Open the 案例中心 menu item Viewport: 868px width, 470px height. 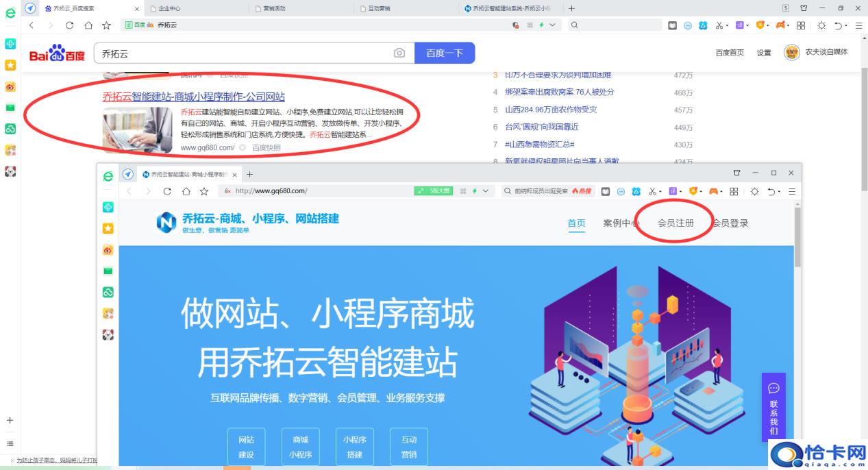(622, 223)
